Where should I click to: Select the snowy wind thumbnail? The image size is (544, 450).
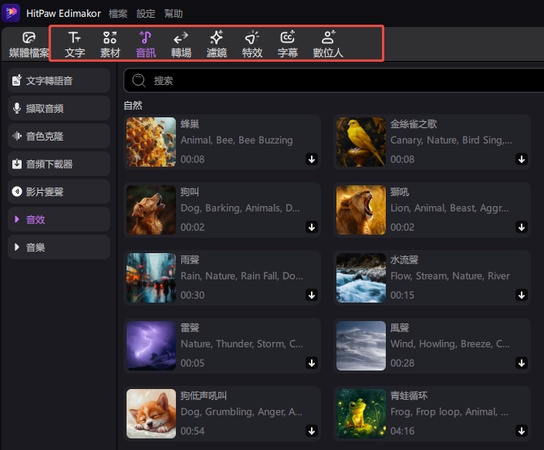(x=361, y=346)
